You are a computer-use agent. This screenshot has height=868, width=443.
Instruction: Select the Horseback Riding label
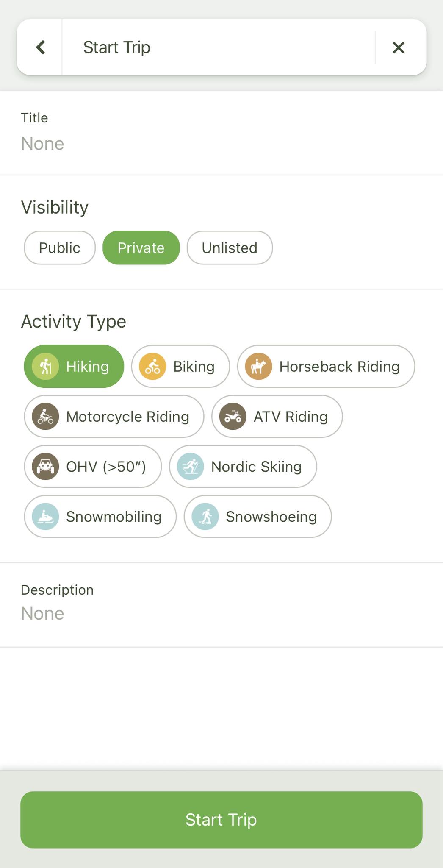click(340, 367)
